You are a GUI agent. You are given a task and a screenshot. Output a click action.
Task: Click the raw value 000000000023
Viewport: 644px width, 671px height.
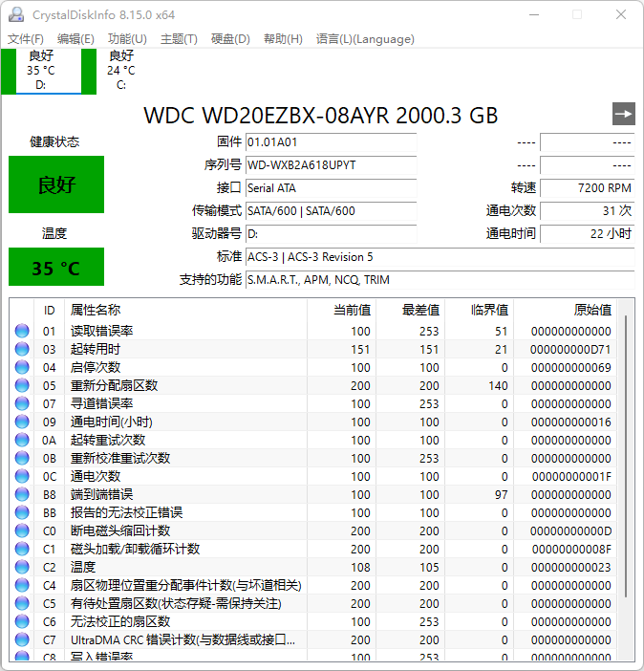tap(570, 568)
